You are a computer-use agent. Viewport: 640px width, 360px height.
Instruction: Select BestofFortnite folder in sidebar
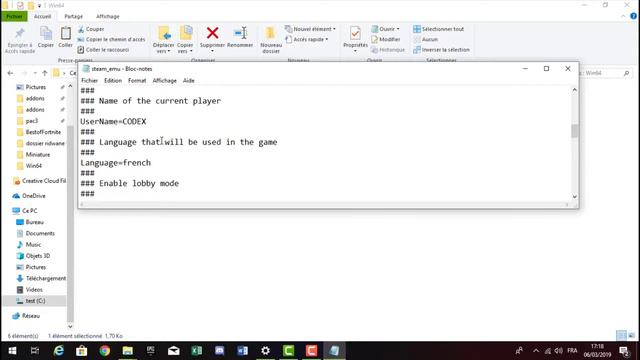click(38, 132)
